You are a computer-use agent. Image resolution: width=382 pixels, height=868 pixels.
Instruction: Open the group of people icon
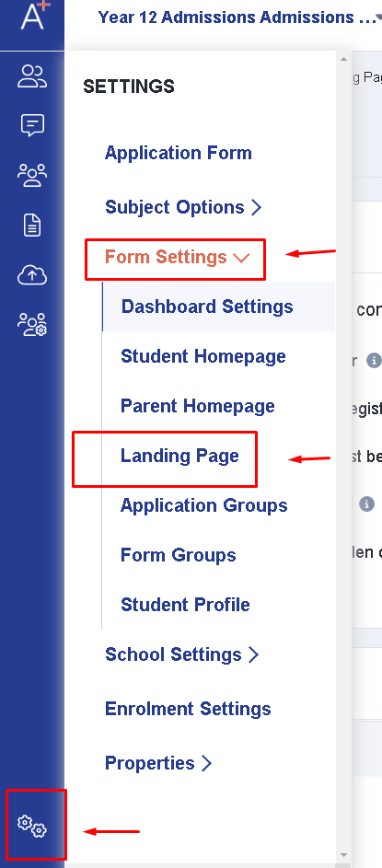(32, 175)
